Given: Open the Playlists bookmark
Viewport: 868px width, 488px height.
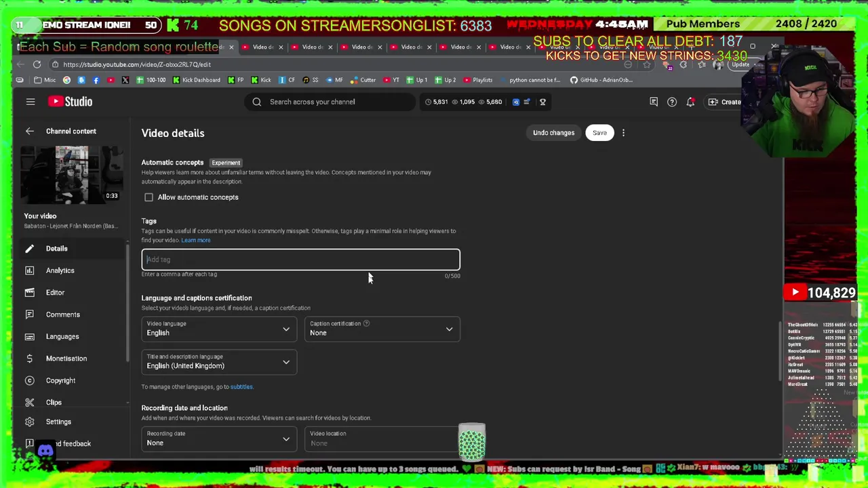Looking at the screenshot, I should coord(477,80).
